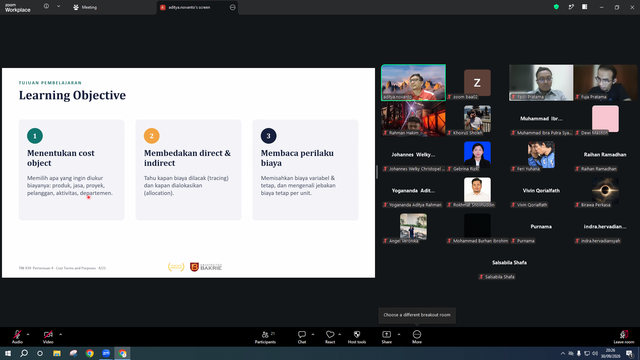
Task: Click Muhammad Ibr... name tile
Action: click(541, 119)
